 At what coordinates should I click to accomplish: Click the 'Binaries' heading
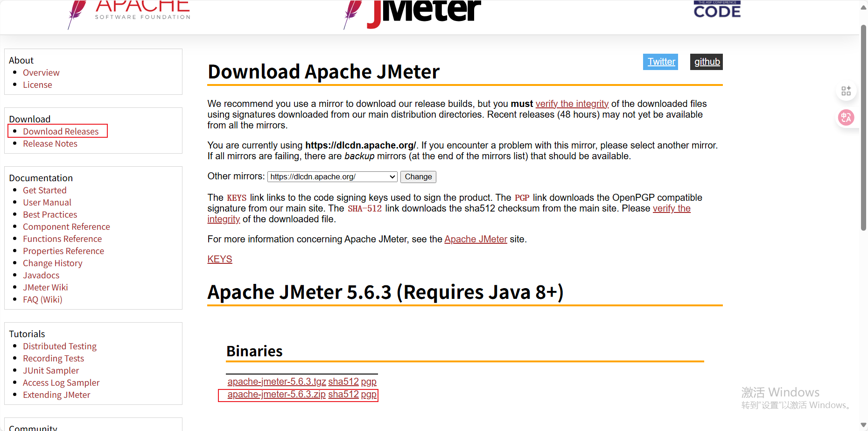point(254,351)
